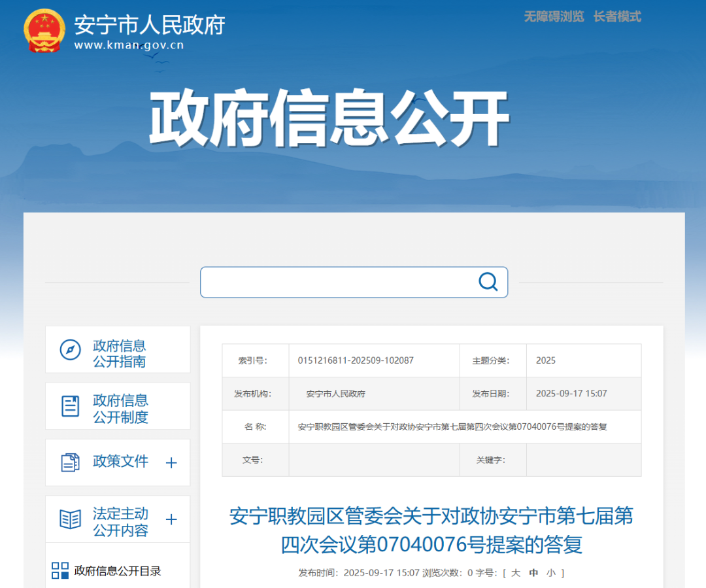Click the 政府信息公开 banner heading
This screenshot has height=588, width=706.
pos(329,118)
